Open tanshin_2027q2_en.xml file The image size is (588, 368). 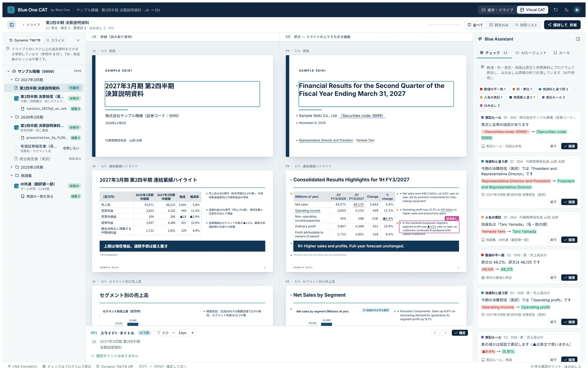click(46, 109)
